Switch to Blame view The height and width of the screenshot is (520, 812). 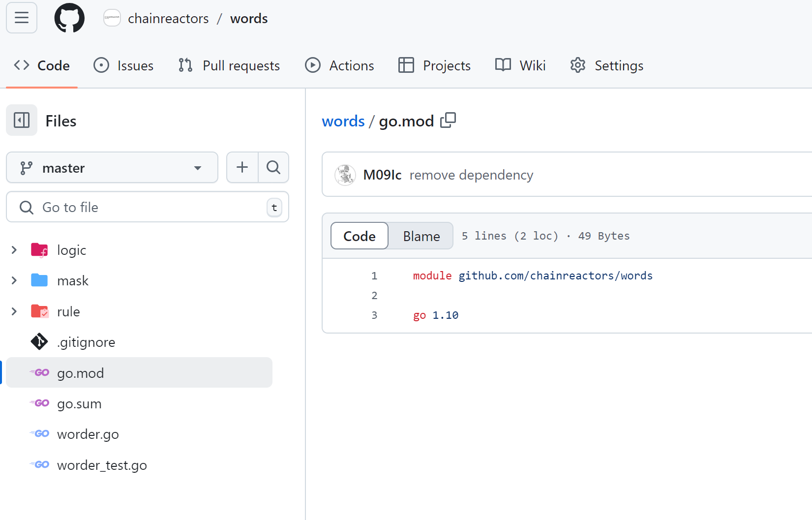click(x=421, y=236)
